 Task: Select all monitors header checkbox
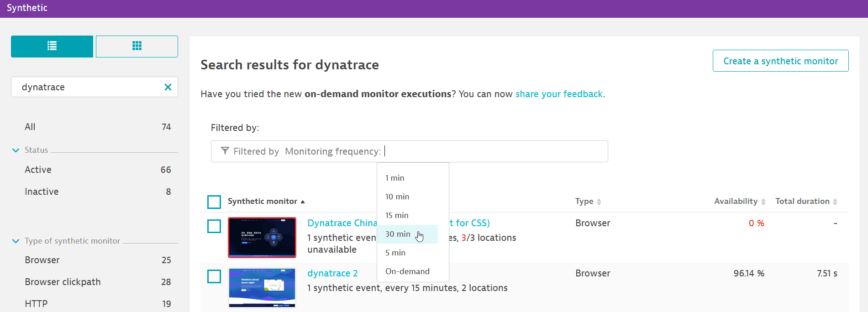[214, 202]
